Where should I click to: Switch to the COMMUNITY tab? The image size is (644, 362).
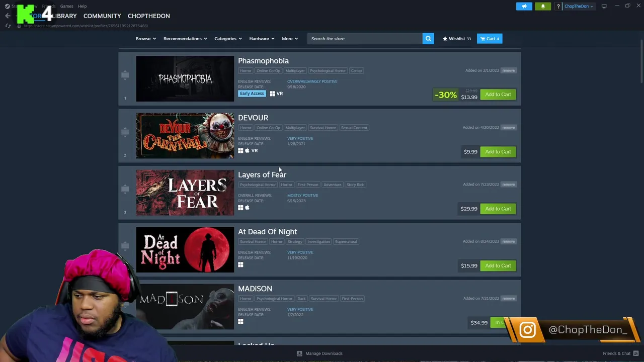click(x=102, y=16)
